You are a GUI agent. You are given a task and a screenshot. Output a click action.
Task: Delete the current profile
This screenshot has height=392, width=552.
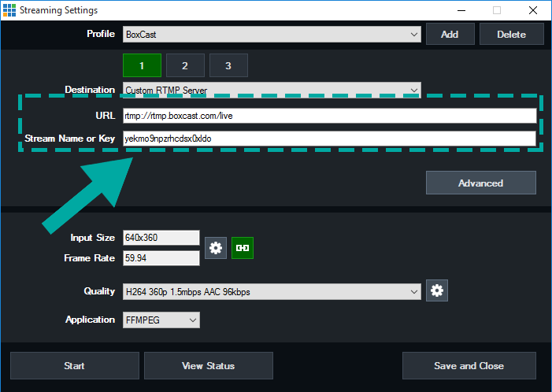click(x=512, y=35)
